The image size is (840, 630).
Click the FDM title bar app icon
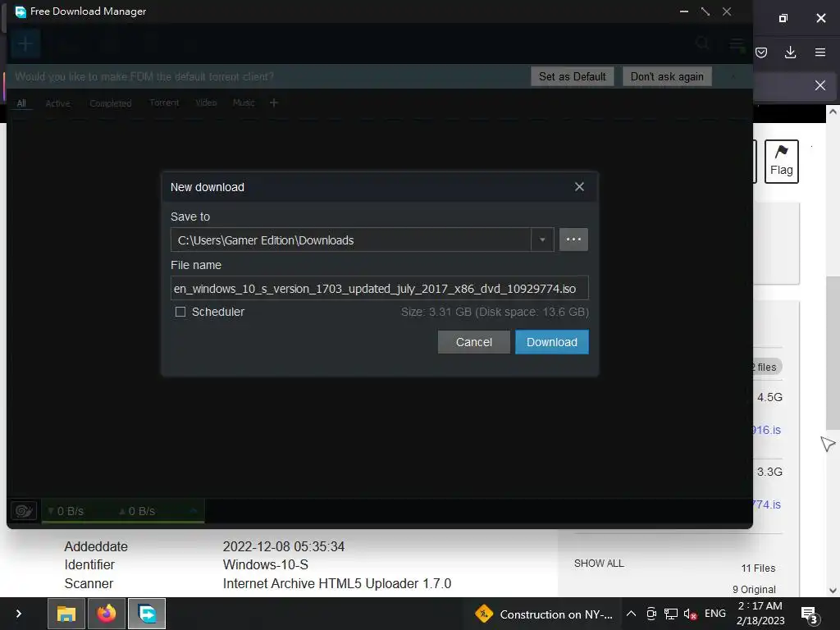21,11
